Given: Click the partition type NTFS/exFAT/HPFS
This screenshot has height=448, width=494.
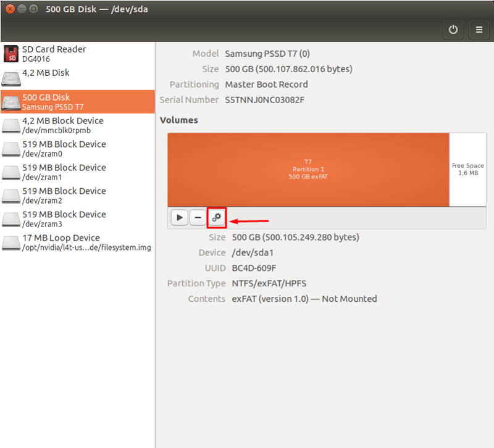Looking at the screenshot, I should (x=269, y=284).
